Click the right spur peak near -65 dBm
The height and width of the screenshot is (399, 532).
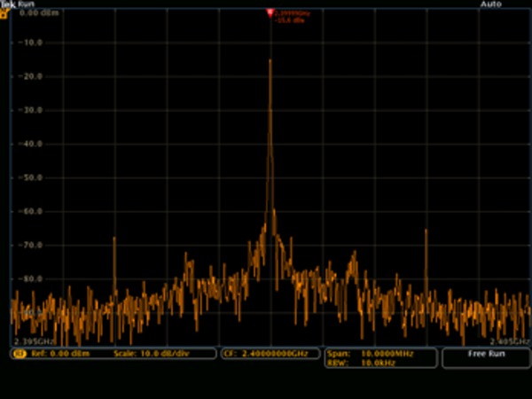click(426, 231)
